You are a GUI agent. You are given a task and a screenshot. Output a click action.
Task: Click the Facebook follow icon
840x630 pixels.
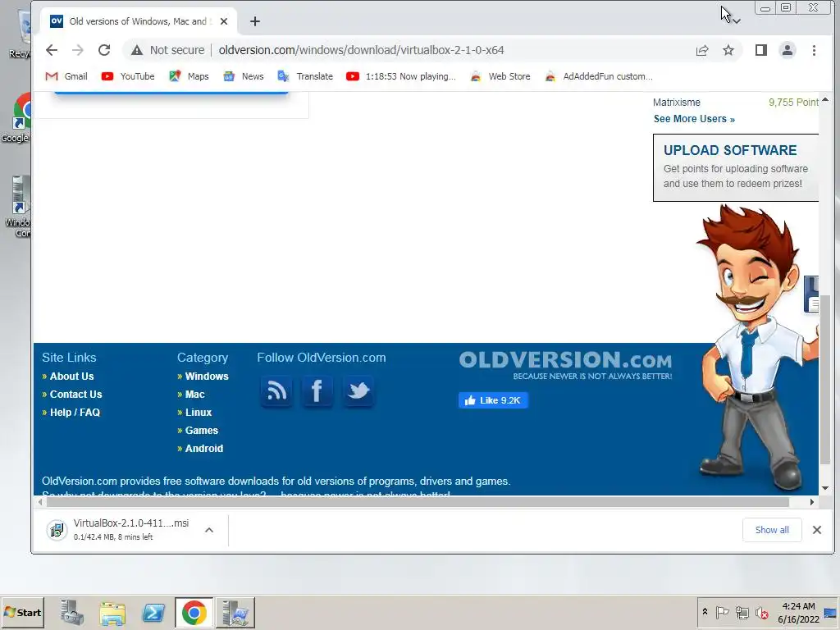[317, 391]
